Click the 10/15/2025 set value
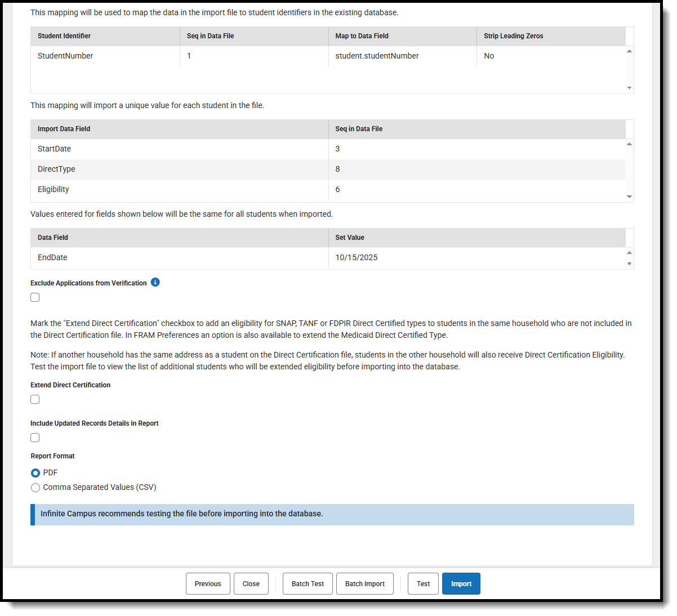677x616 pixels. [357, 257]
